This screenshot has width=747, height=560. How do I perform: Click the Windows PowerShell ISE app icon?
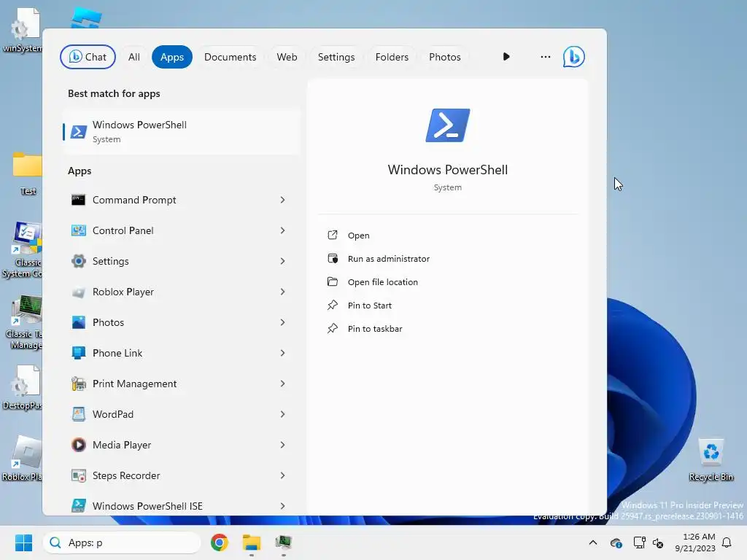pos(78,506)
